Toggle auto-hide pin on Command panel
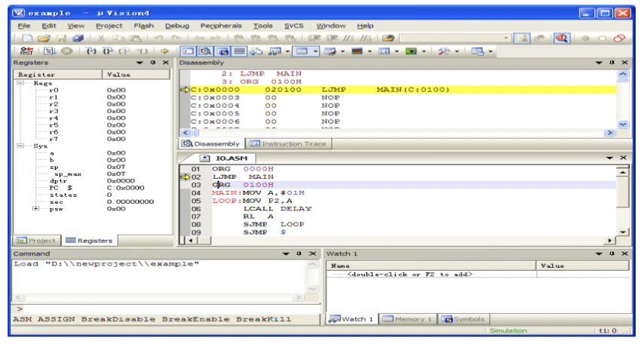Image resolution: width=644 pixels, height=344 pixels. pyautogui.click(x=299, y=253)
